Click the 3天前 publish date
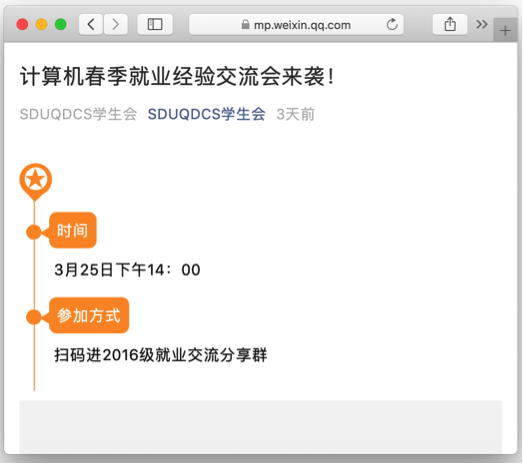 point(296,114)
